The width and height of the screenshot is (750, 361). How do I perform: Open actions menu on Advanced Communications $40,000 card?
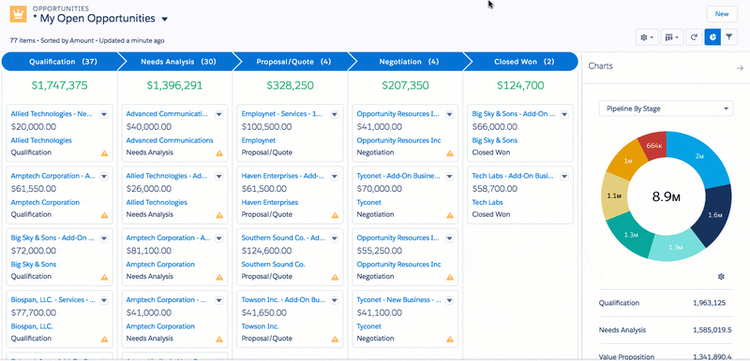pos(219,114)
